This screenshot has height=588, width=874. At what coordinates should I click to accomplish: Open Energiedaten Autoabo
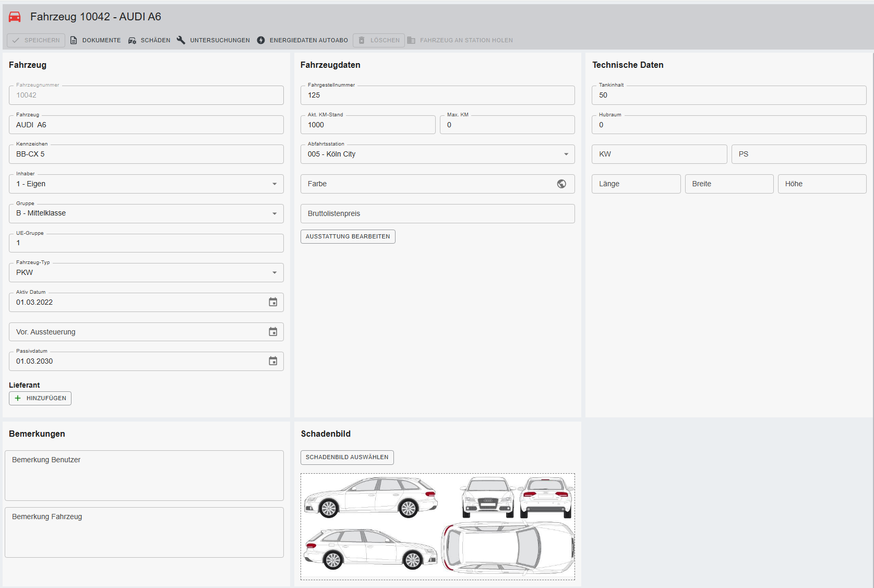click(302, 40)
